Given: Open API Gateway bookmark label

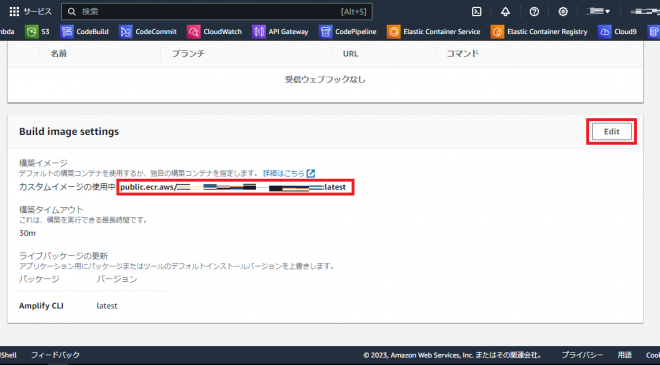Looking at the screenshot, I should click(288, 32).
